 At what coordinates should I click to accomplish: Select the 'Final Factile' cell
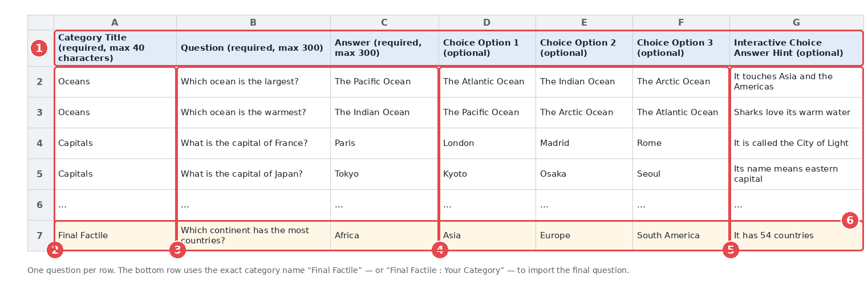point(115,235)
